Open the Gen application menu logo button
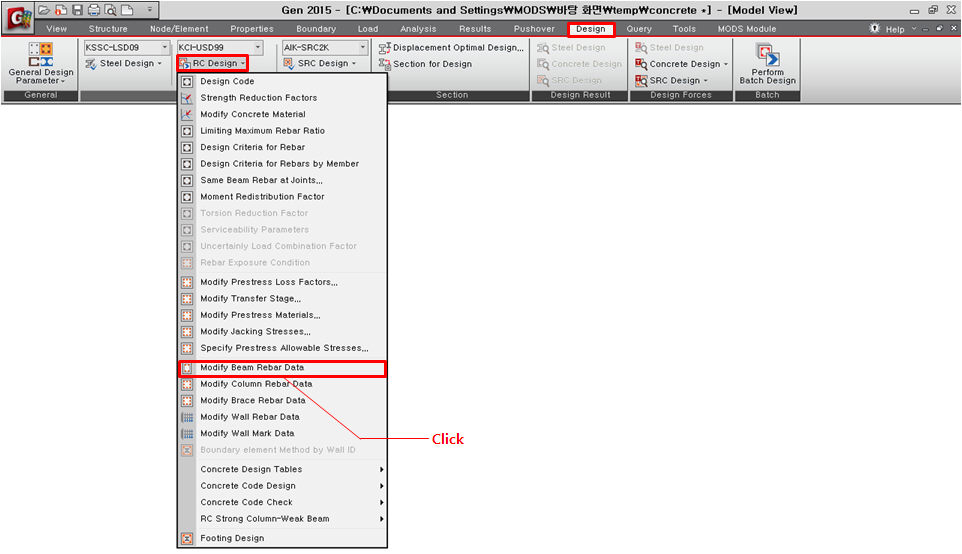 [x=17, y=18]
